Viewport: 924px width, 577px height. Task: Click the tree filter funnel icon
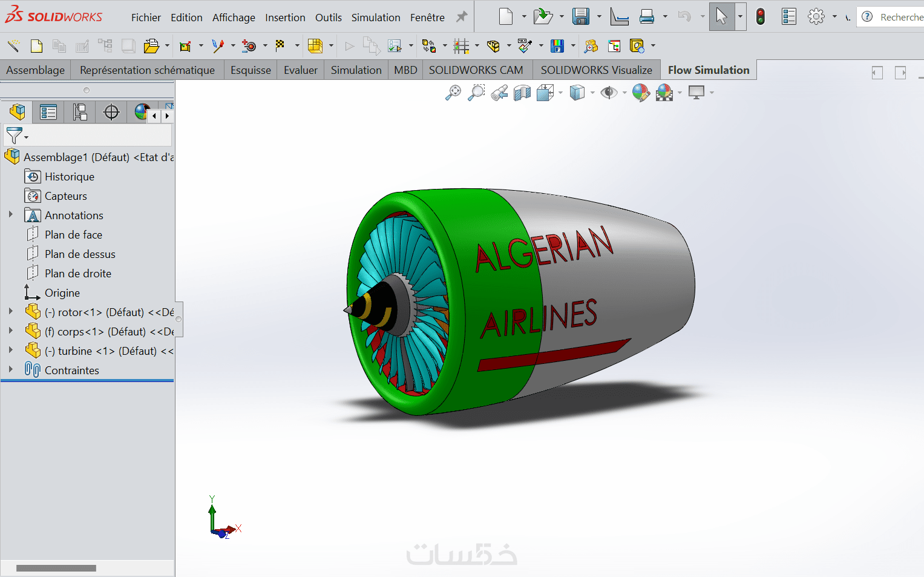click(14, 135)
